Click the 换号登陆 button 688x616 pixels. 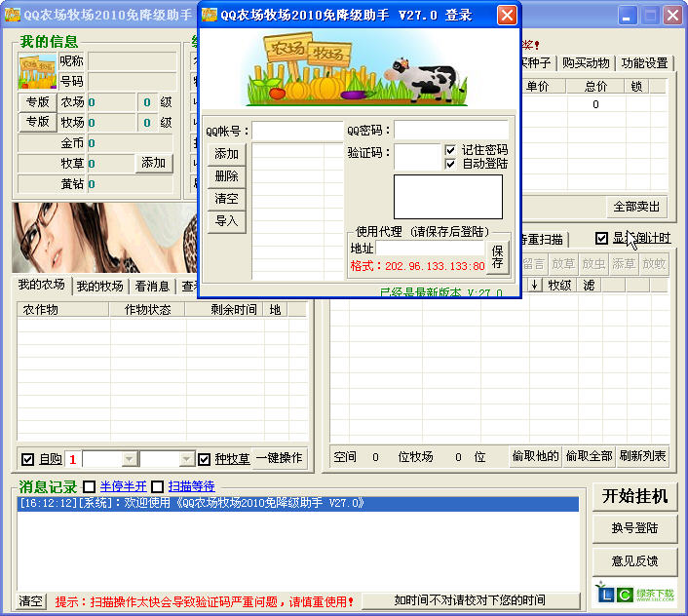click(634, 528)
